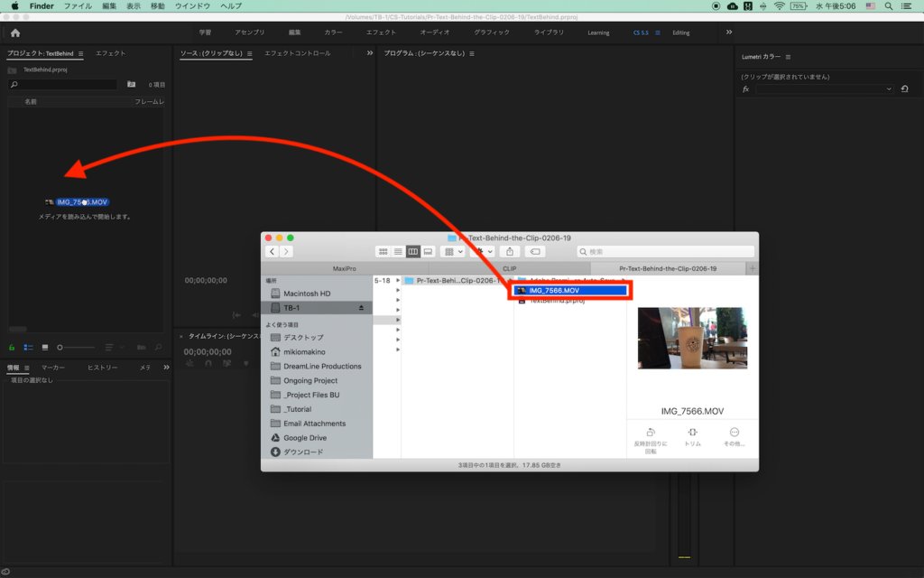The height and width of the screenshot is (578, 924).
Task: Open the new item folder icon beside project search
Action: (x=131, y=83)
